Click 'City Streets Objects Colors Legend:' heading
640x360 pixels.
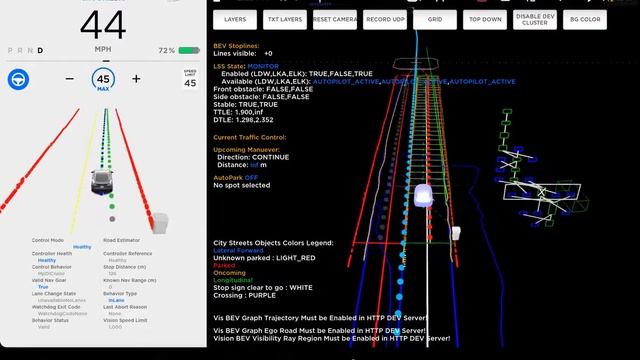tap(273, 243)
